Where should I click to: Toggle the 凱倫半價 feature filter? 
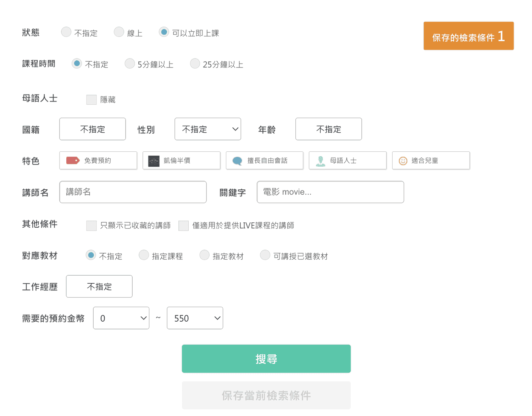[x=182, y=161]
